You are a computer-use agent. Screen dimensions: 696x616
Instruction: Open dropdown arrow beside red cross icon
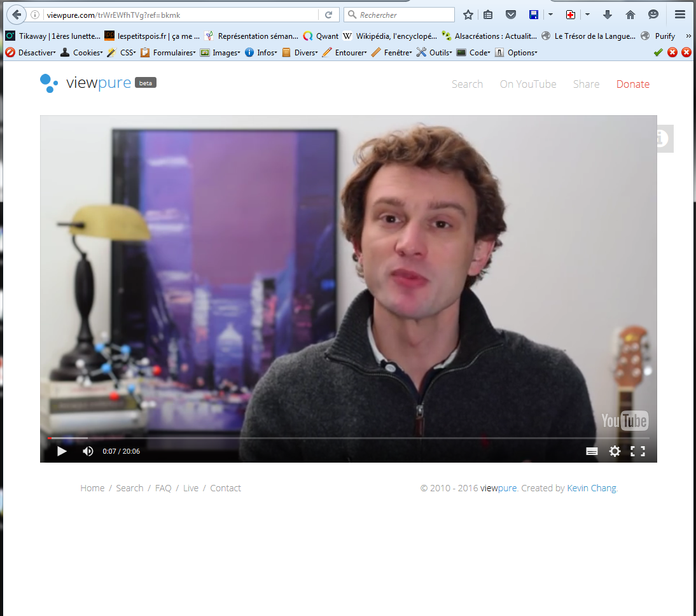pyautogui.click(x=587, y=15)
